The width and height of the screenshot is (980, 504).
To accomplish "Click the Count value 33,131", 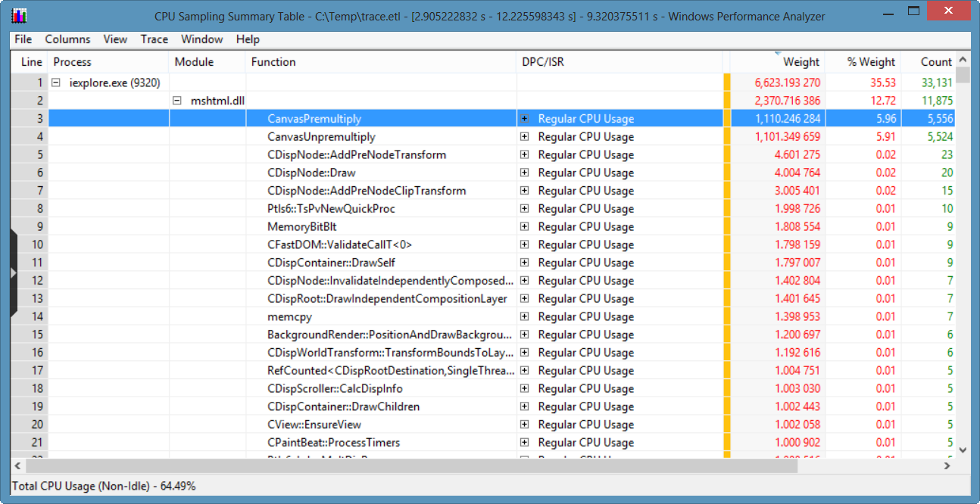I will pyautogui.click(x=937, y=82).
